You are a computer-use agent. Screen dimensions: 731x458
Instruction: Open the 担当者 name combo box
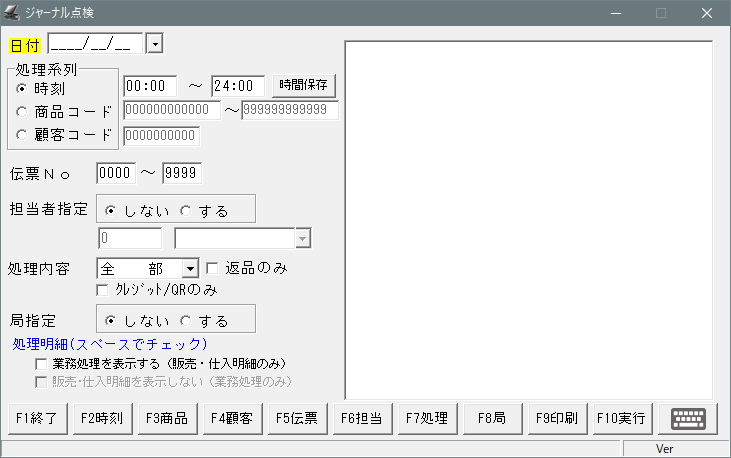[x=303, y=238]
